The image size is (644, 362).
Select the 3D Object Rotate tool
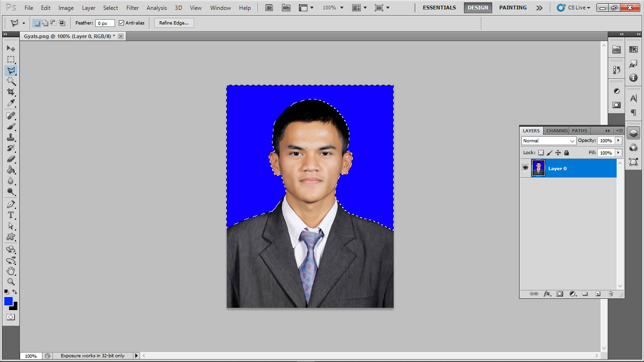(11, 249)
